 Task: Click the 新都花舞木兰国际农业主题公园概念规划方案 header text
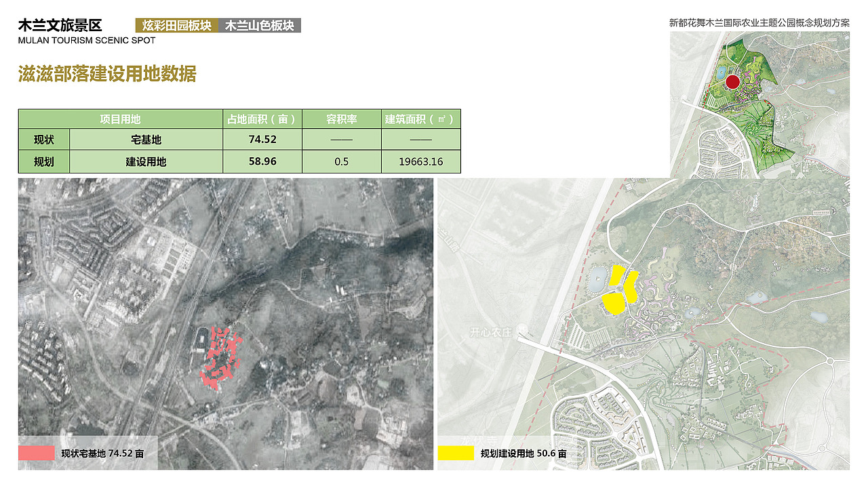pyautogui.click(x=759, y=22)
